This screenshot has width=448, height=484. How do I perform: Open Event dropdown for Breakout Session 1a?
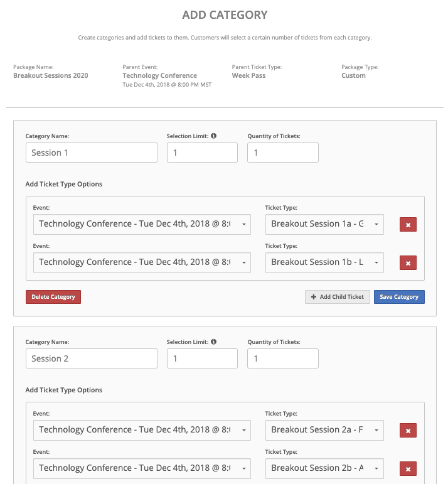142,224
